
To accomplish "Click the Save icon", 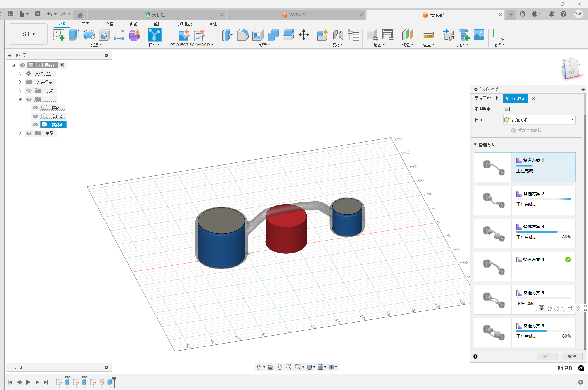I will [38, 14].
